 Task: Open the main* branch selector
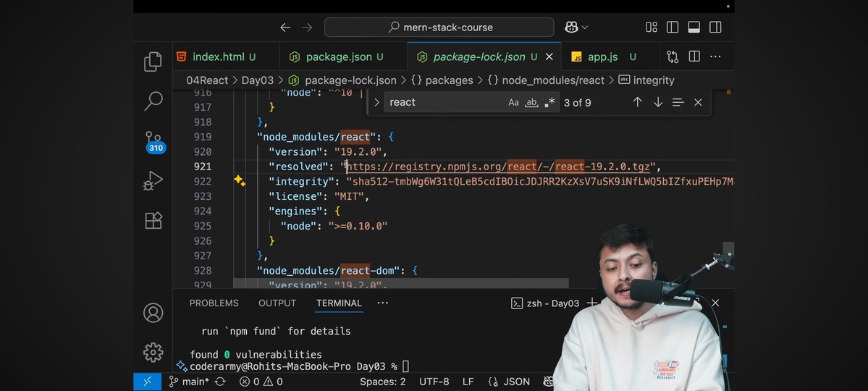(189, 382)
